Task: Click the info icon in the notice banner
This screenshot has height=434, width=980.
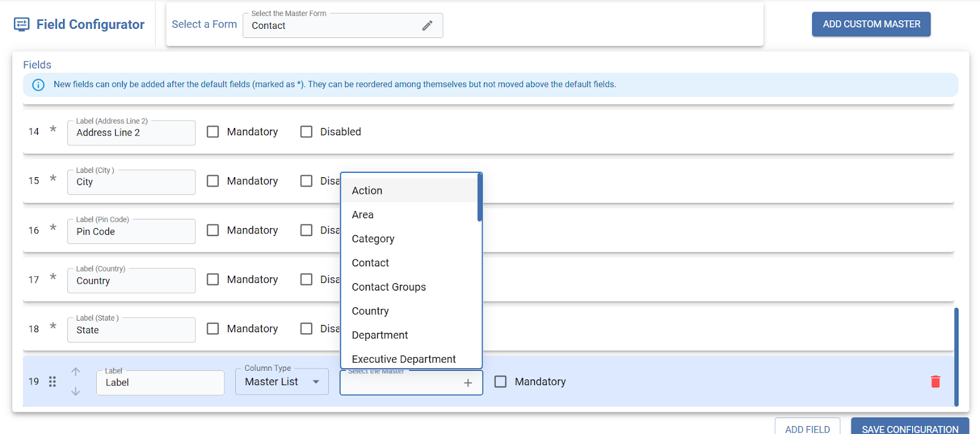Action: (38, 85)
